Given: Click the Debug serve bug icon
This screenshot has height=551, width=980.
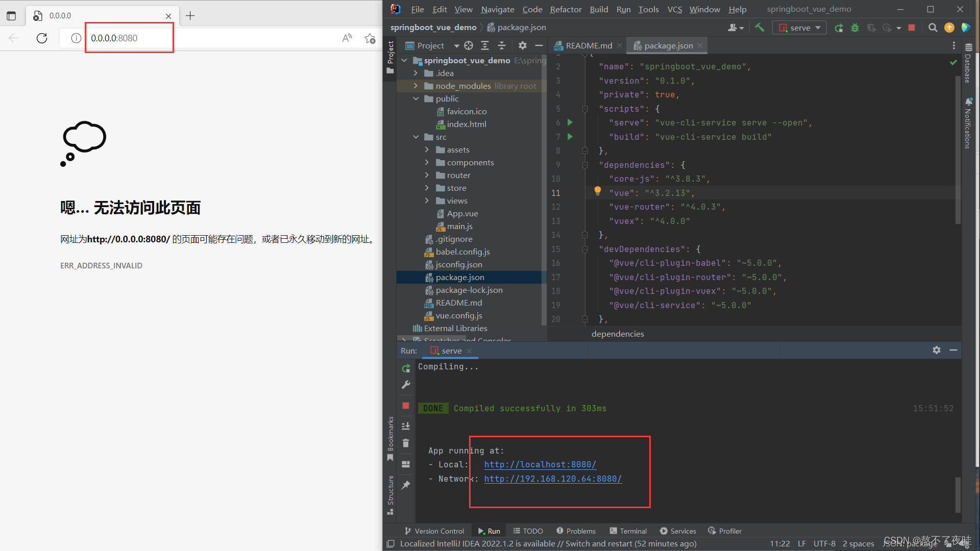Looking at the screenshot, I should pos(855,28).
